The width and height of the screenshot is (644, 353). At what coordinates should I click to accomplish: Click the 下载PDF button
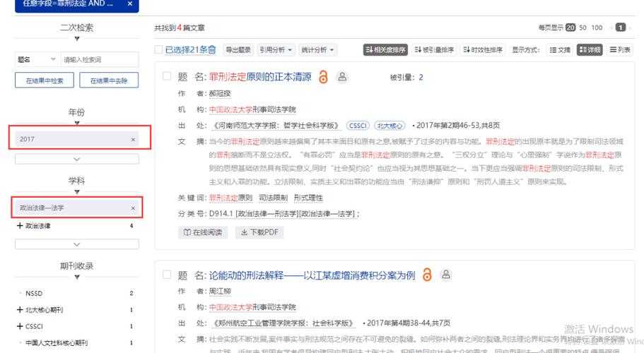[262, 232]
